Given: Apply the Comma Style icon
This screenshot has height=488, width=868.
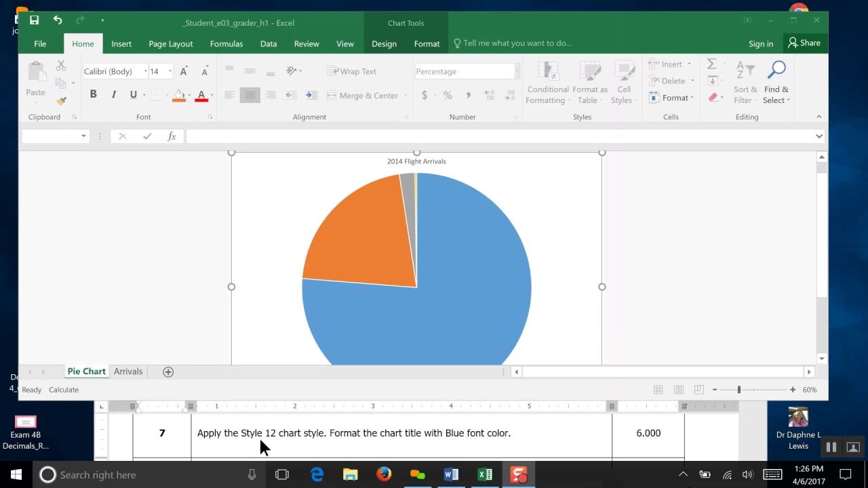Looking at the screenshot, I should [468, 96].
